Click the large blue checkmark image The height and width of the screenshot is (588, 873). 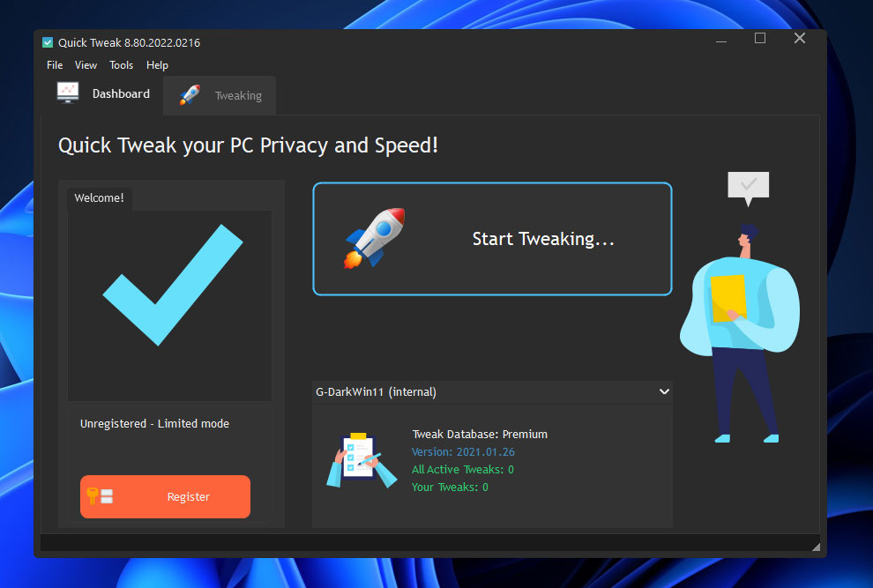pos(173,285)
